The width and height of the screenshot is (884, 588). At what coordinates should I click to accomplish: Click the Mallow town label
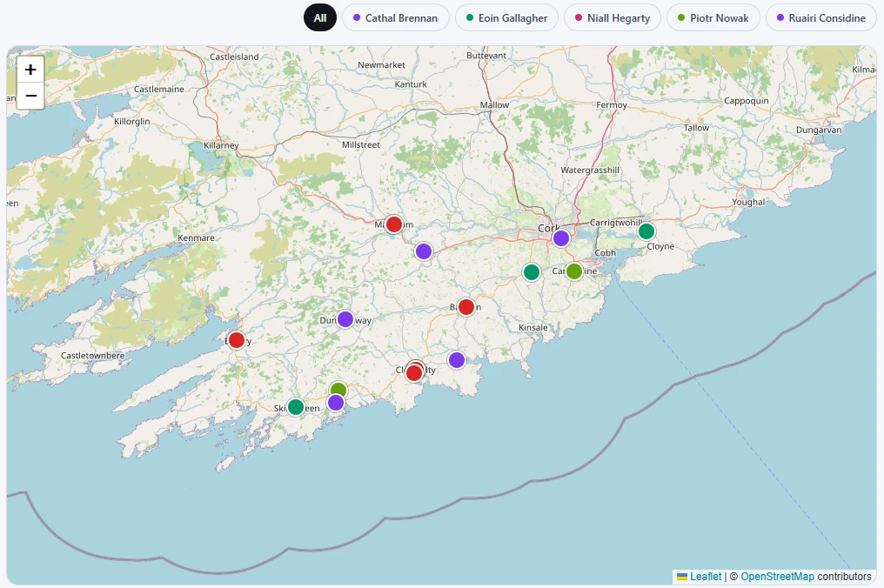click(x=494, y=105)
